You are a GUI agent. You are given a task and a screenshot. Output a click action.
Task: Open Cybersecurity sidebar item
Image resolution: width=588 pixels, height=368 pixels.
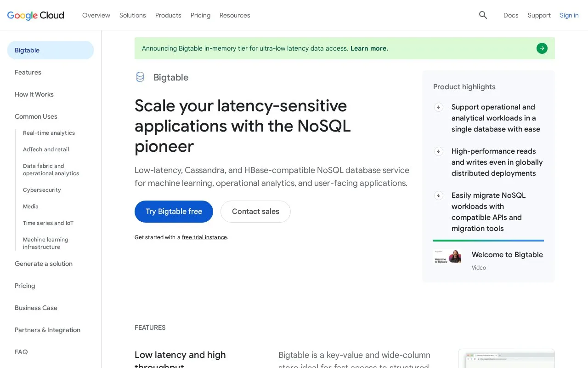pos(42,190)
